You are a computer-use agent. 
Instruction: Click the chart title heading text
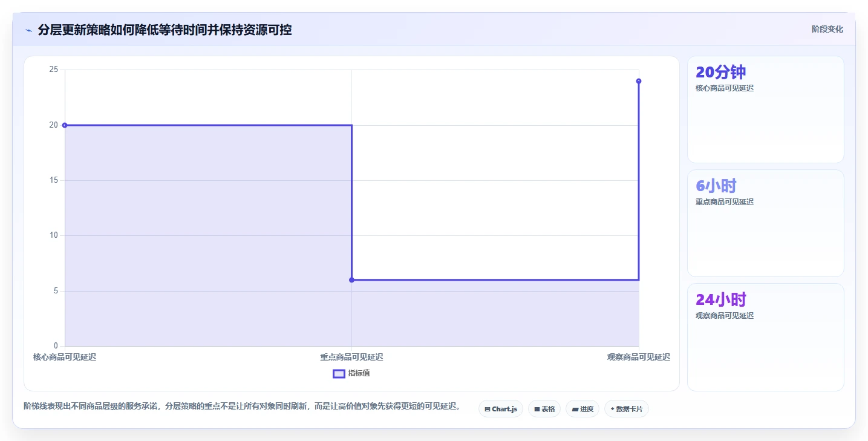165,30
